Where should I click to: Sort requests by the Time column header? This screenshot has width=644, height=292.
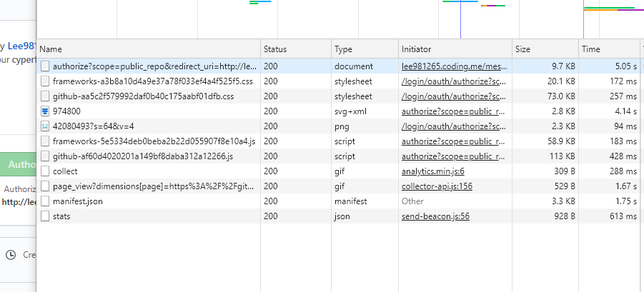(x=590, y=49)
